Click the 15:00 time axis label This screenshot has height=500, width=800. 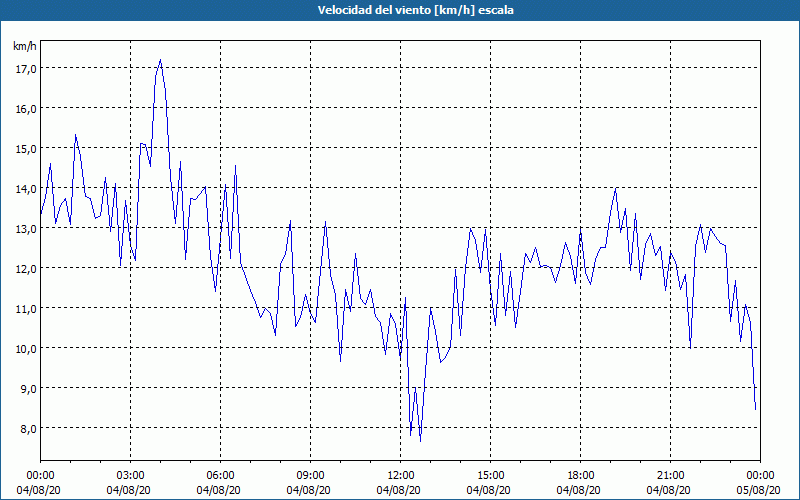(490, 476)
